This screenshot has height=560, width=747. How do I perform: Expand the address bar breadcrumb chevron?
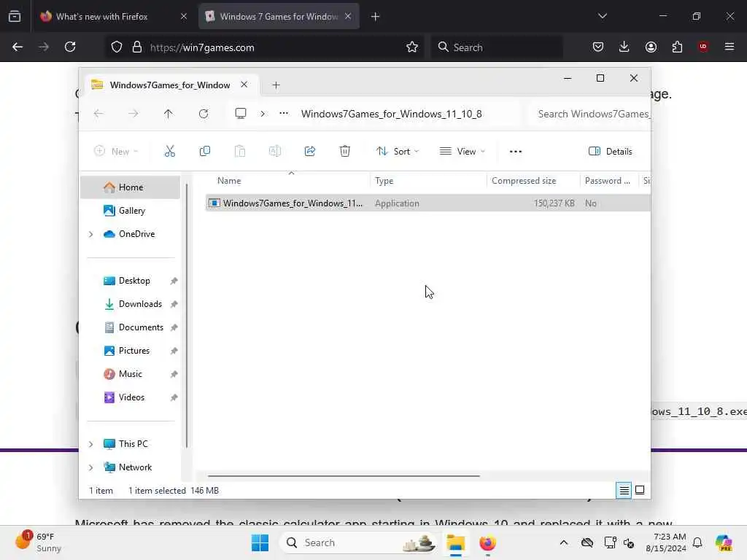(263, 114)
